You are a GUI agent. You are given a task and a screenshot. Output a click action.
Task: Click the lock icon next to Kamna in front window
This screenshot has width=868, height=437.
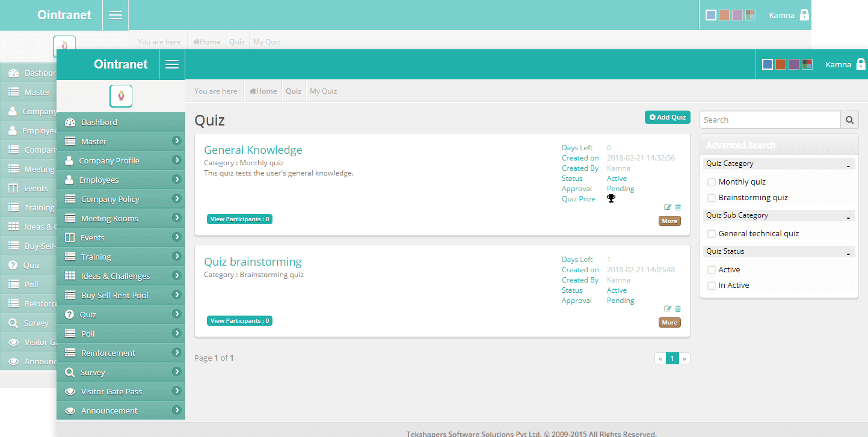click(861, 64)
